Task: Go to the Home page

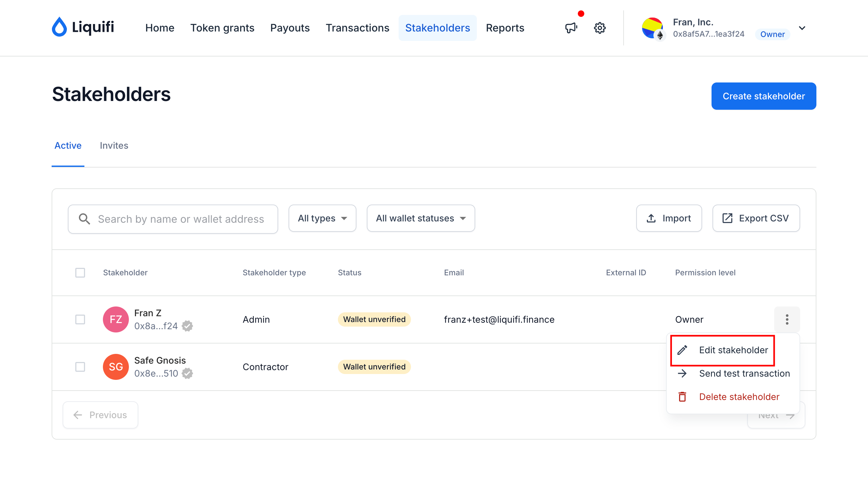Action: click(160, 28)
